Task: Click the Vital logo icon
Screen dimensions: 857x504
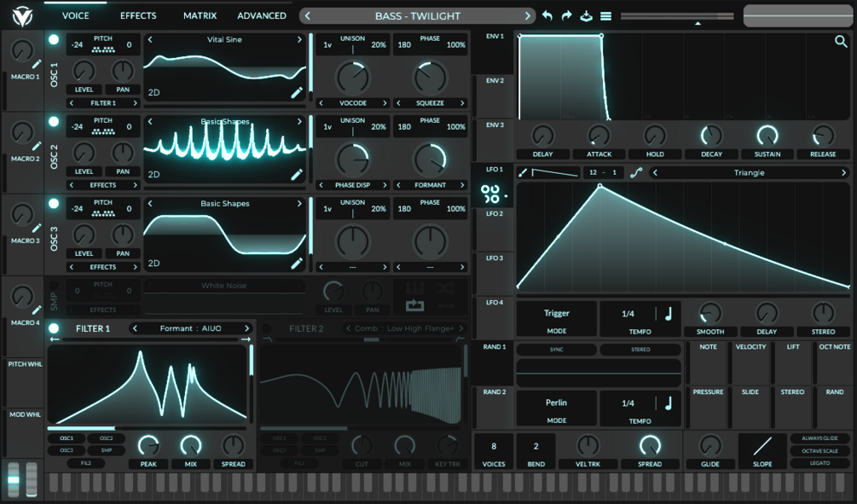Action: coord(22,16)
